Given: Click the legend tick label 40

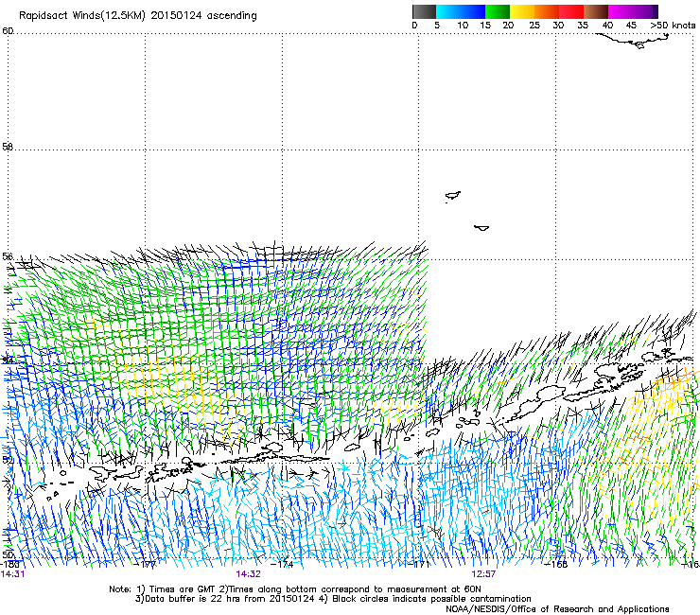Looking at the screenshot, I should pos(607,26).
